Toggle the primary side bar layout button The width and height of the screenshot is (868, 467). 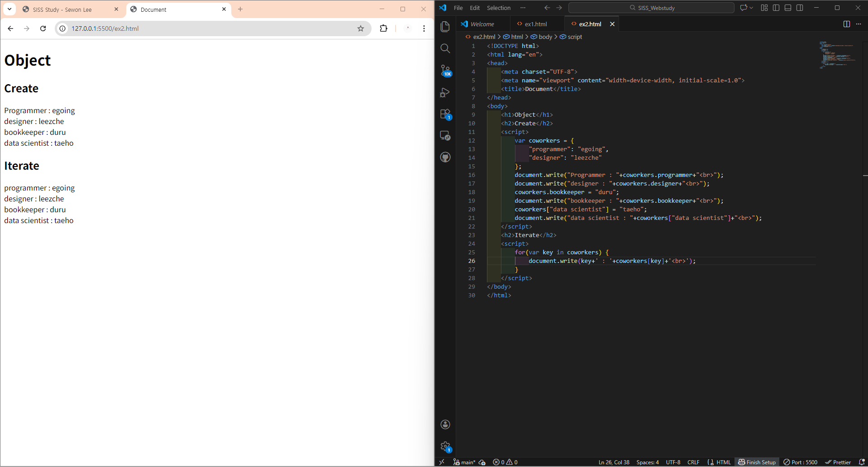tap(776, 8)
